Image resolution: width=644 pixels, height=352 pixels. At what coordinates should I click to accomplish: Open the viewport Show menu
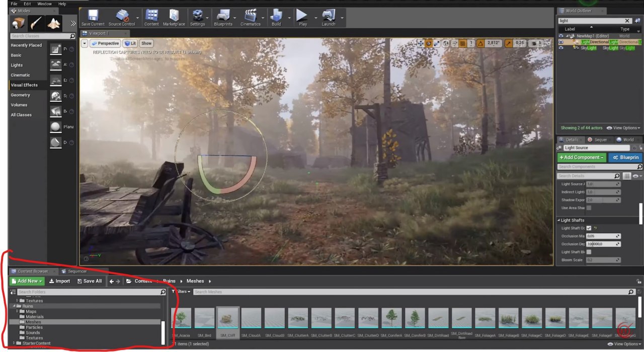pyautogui.click(x=146, y=43)
